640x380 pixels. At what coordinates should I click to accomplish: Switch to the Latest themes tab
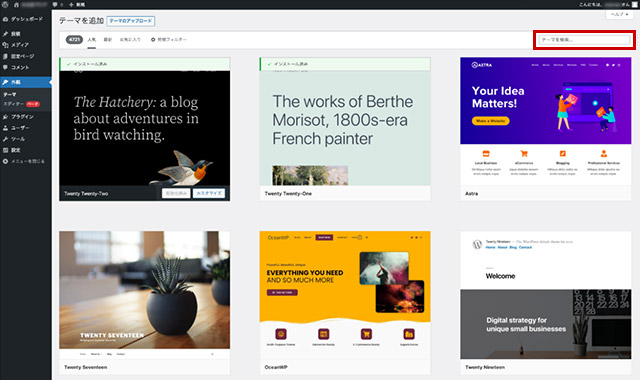107,40
